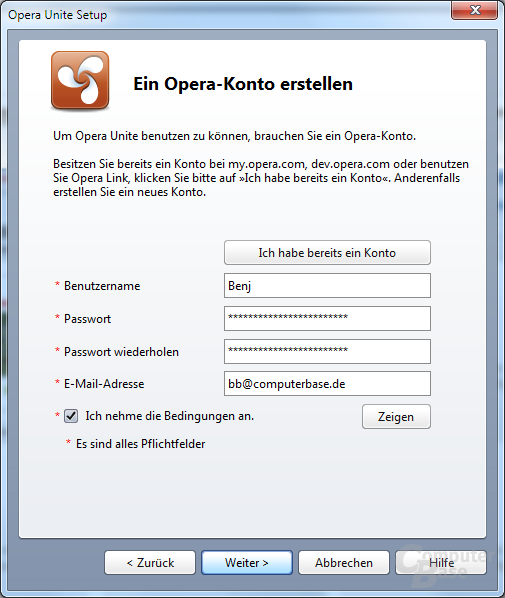
Task: Go back with '< Zurück' button
Action: (x=150, y=563)
